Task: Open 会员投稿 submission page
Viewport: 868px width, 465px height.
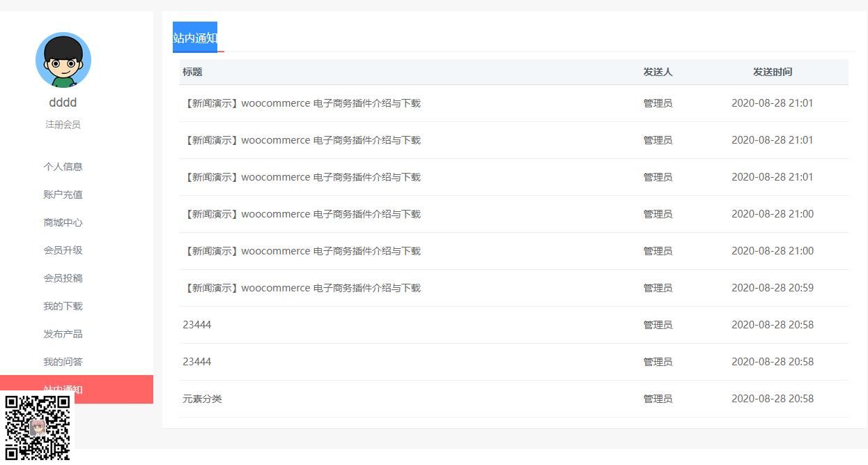Action: pos(63,278)
